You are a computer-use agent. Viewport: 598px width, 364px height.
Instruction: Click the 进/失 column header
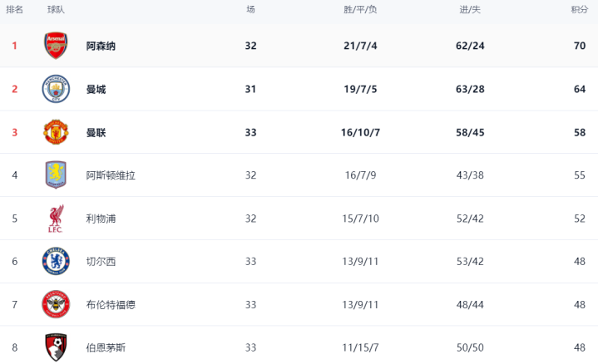click(470, 9)
